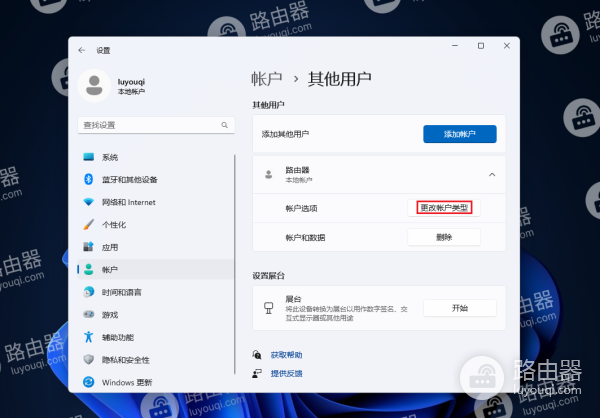Maximize the Settings window
The width and height of the screenshot is (600, 418).
tap(481, 46)
